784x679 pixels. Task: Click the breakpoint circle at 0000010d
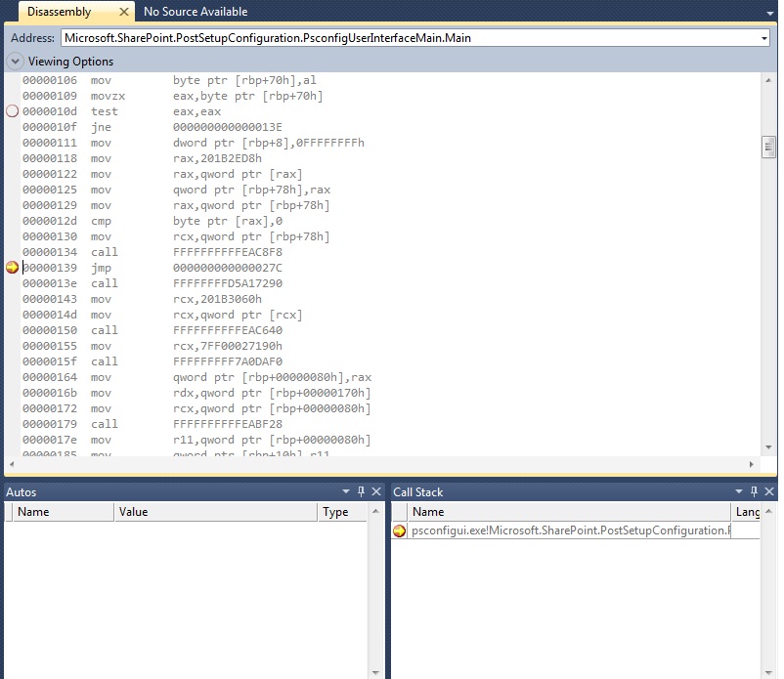pyautogui.click(x=12, y=111)
